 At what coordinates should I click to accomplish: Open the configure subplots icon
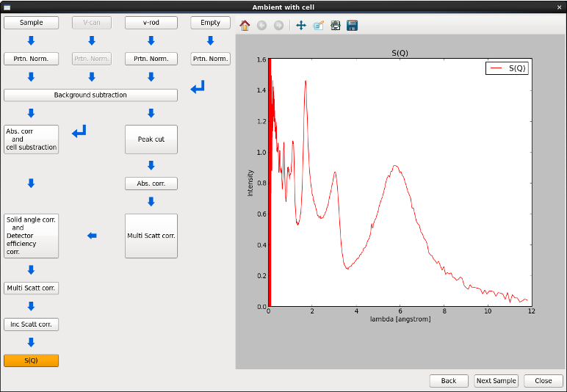(336, 25)
